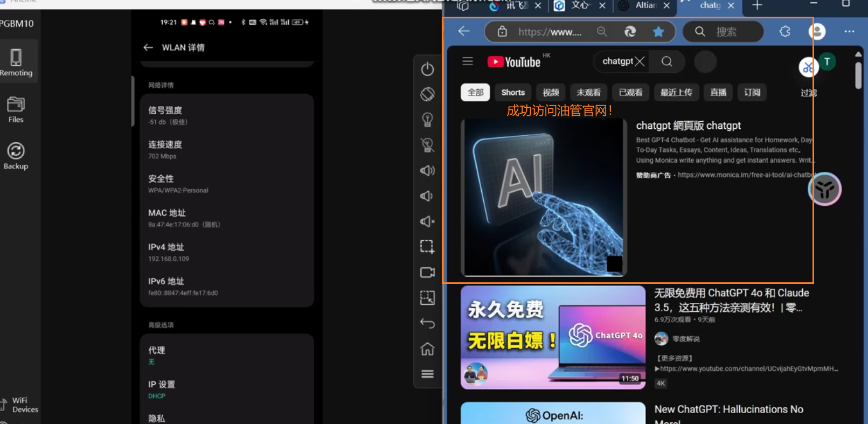Select the 全部 filter chip

(x=475, y=92)
